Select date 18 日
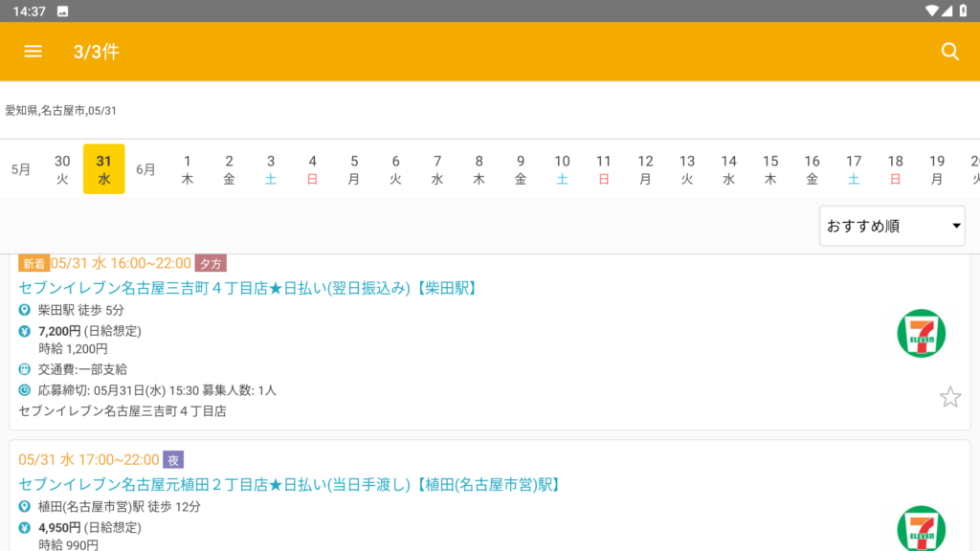Viewport: 980px width, 551px height. pyautogui.click(x=895, y=169)
